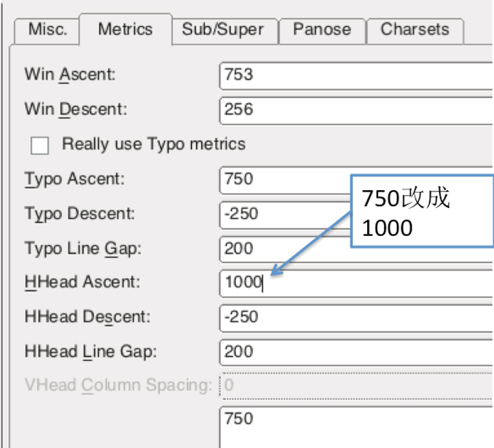Click the 750改成1000 annotation callout box
This screenshot has height=448, width=494.
(420, 211)
